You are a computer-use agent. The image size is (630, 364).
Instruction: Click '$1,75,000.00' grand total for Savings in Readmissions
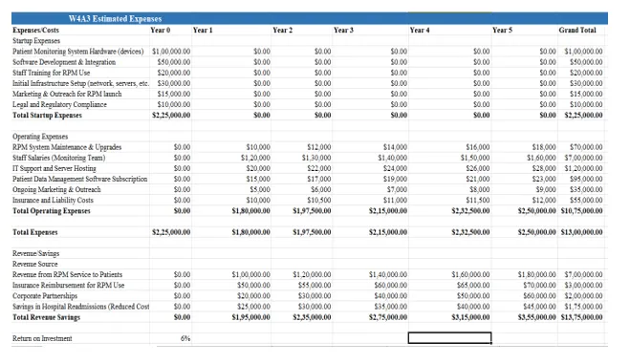click(x=584, y=307)
